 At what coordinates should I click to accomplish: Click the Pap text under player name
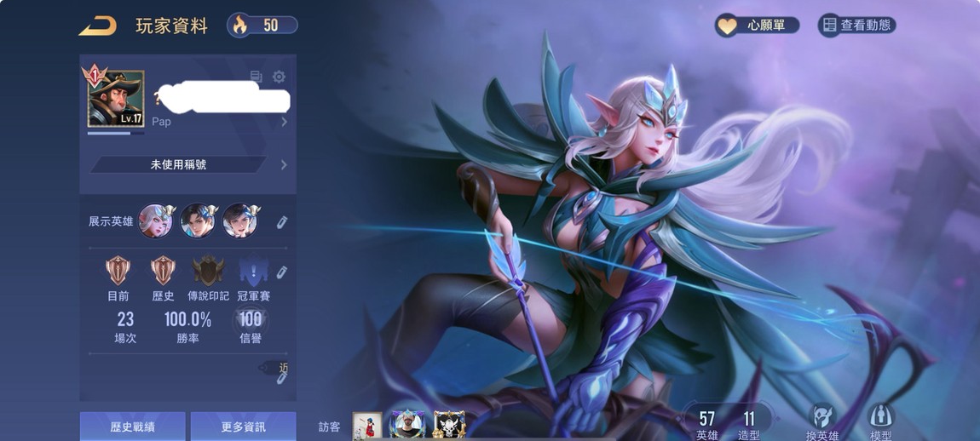coord(161,122)
